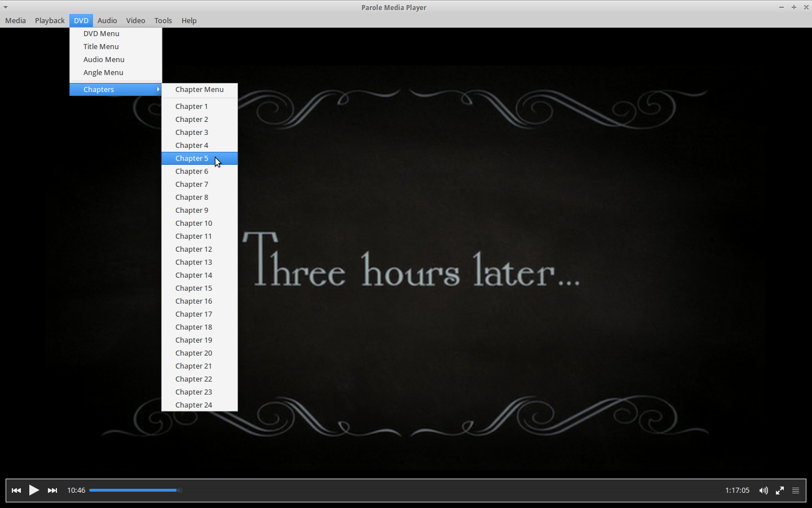Image resolution: width=812 pixels, height=508 pixels.
Task: Skip to the next chapter
Action: (x=52, y=490)
